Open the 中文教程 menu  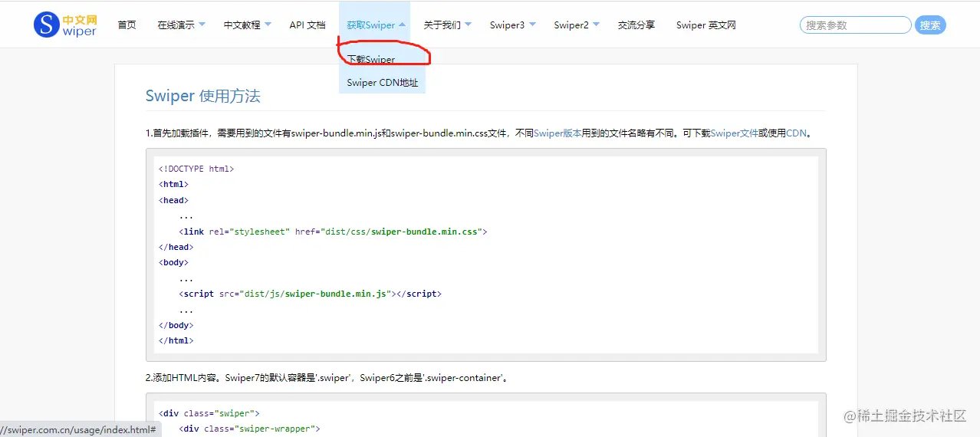click(x=242, y=25)
